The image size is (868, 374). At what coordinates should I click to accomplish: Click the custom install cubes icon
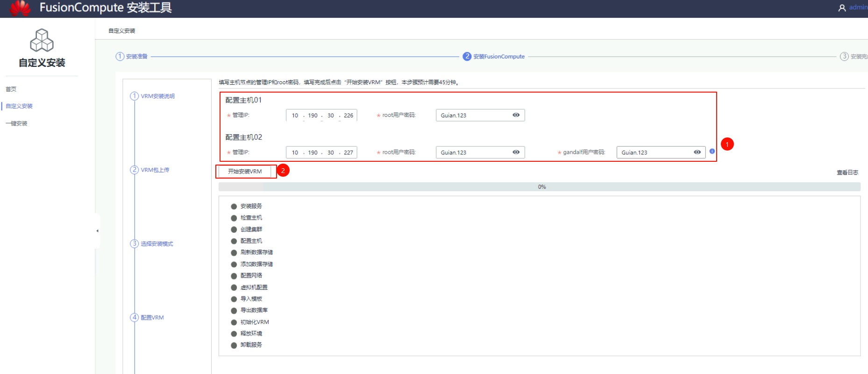[42, 40]
